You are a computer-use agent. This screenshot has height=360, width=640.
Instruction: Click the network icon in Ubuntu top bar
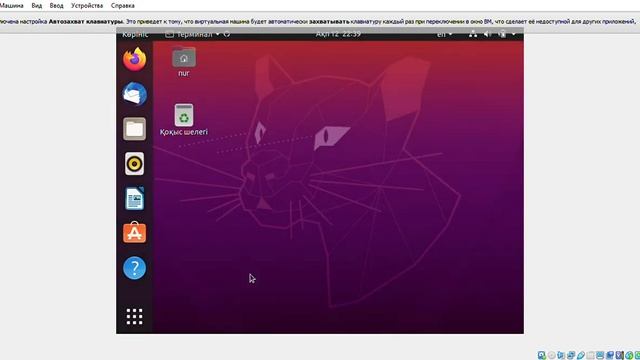point(473,34)
